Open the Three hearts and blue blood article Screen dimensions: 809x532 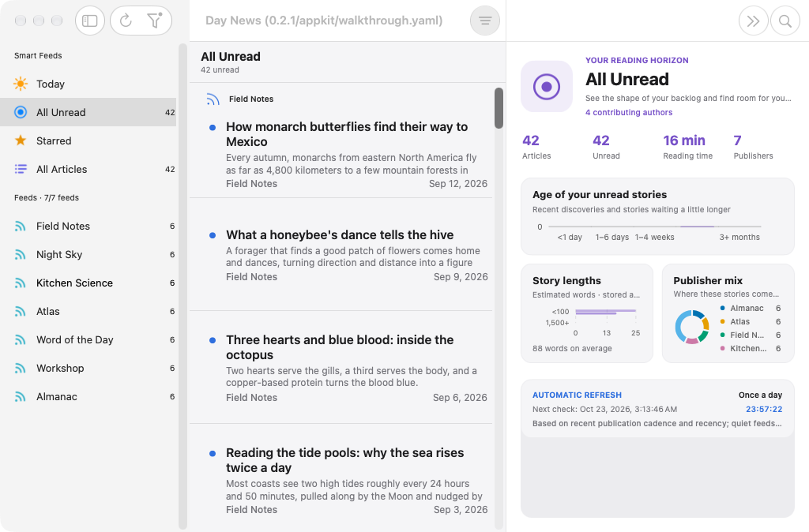coord(341,368)
